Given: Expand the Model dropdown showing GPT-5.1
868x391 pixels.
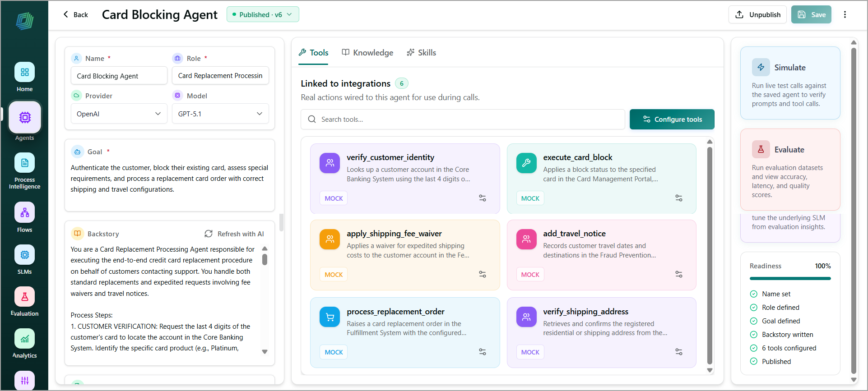Looking at the screenshot, I should coord(220,114).
